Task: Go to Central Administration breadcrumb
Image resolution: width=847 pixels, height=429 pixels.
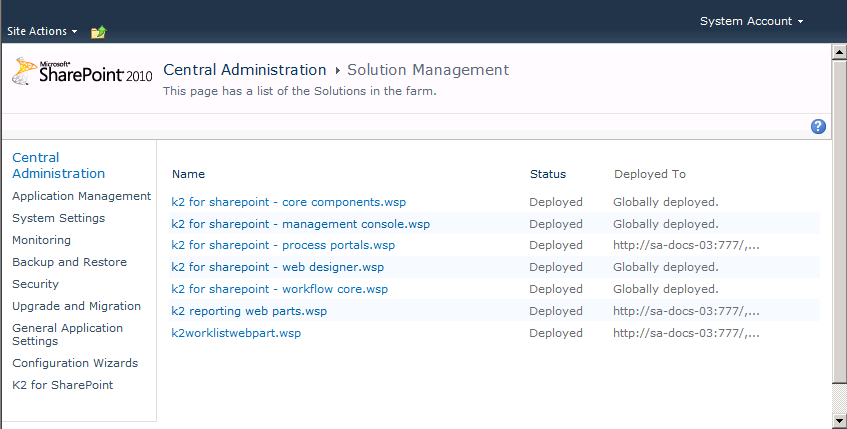Action: (x=245, y=70)
